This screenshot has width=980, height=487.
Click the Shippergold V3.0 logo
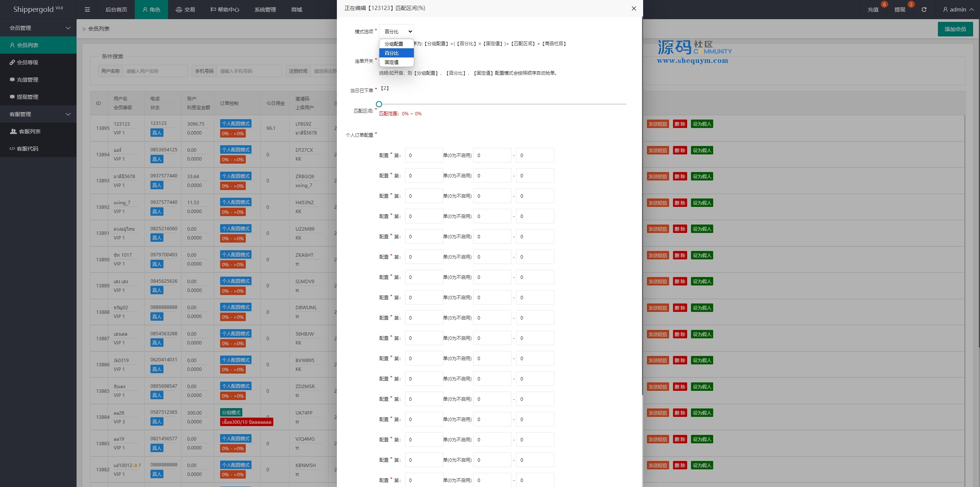tap(38, 10)
